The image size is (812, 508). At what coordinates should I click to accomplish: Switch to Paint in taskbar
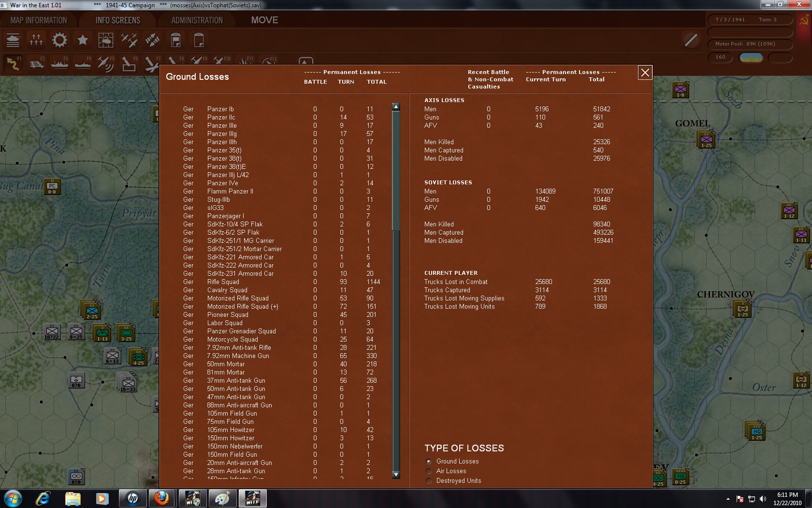222,498
